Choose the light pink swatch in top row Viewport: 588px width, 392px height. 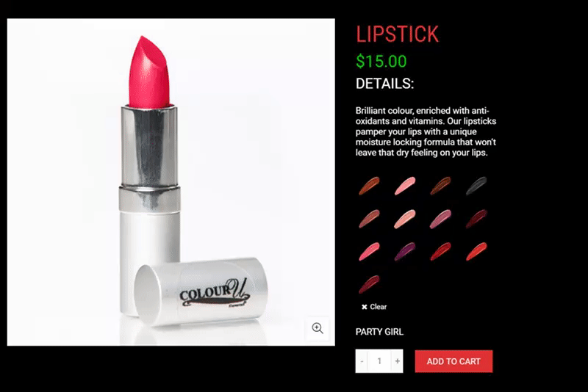point(405,186)
